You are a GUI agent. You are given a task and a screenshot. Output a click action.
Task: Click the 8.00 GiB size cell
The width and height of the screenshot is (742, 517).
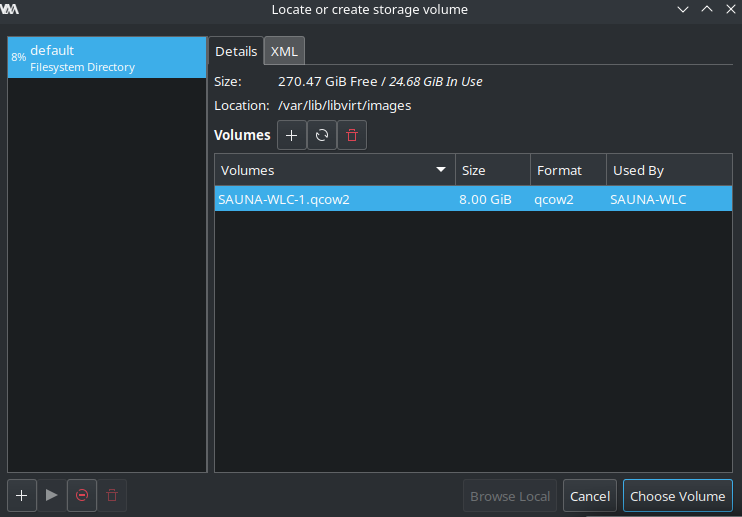pos(485,200)
